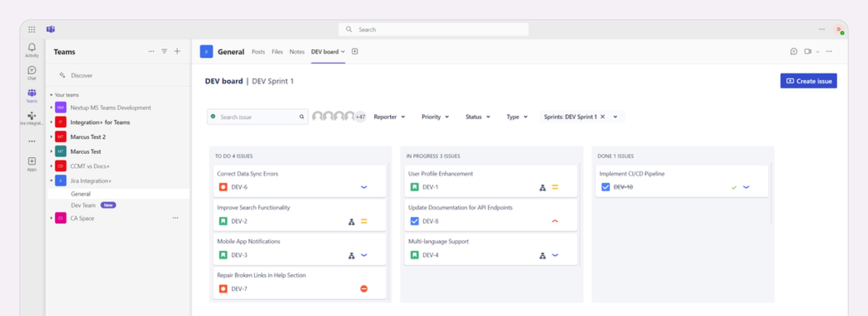This screenshot has width=868, height=316.
Task: Click the +47 assignees avatar badge
Action: (x=360, y=117)
